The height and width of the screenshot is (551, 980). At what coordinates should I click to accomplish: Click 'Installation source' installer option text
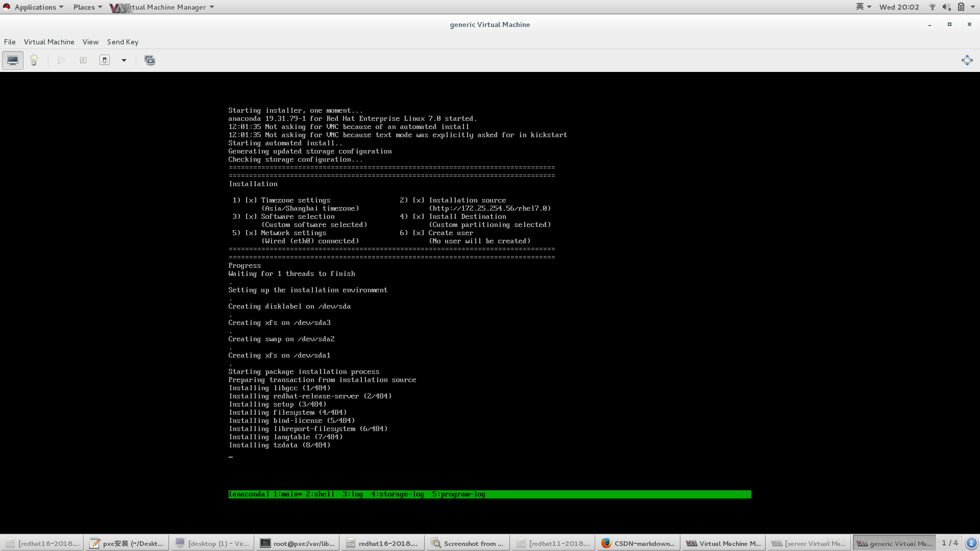(x=467, y=201)
